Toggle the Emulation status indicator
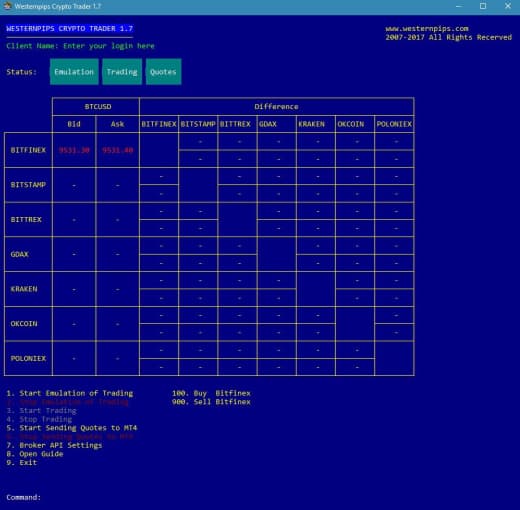The image size is (520, 510). (x=74, y=72)
